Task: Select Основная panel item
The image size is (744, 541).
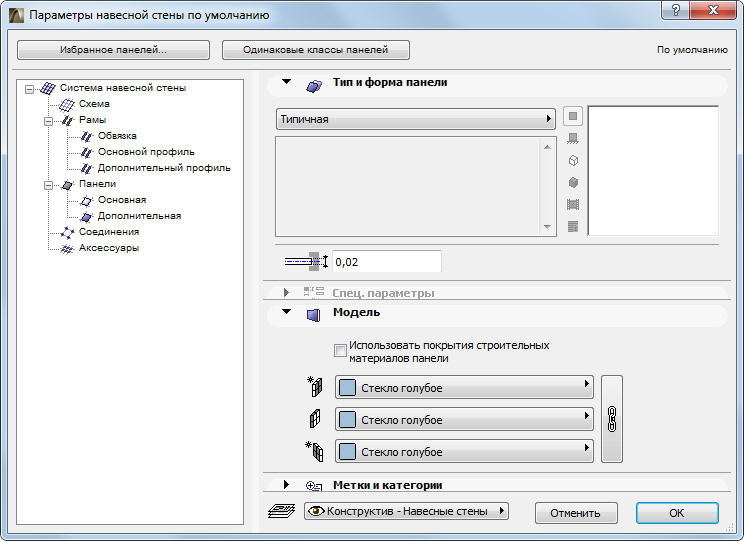Action: (x=122, y=200)
